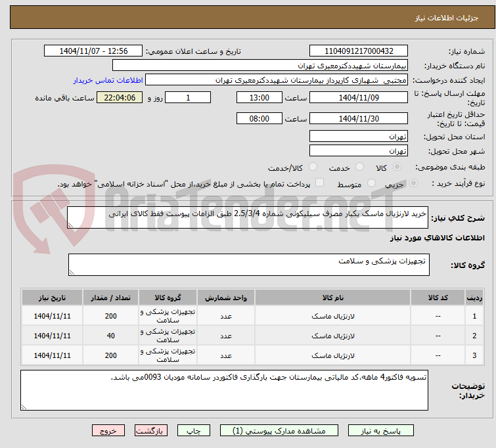
Task: Click row number 2 cell
Action: click(x=474, y=336)
